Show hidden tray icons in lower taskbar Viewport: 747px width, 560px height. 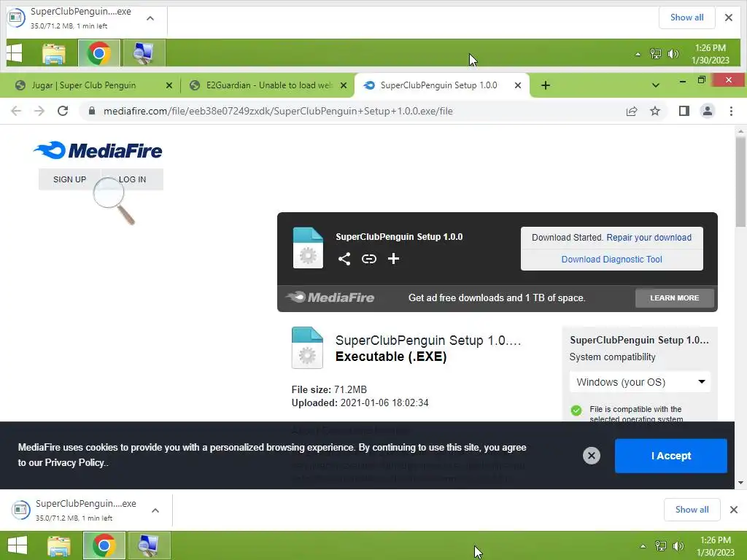point(643,546)
